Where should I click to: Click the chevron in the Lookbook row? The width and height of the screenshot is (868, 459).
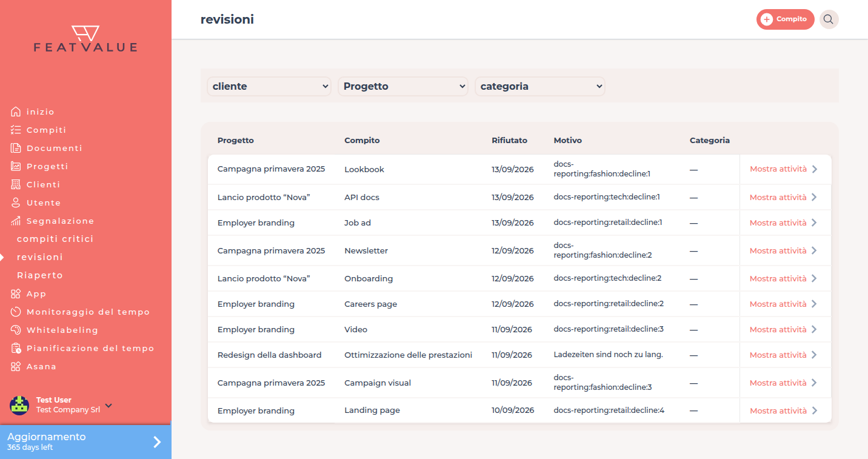815,169
